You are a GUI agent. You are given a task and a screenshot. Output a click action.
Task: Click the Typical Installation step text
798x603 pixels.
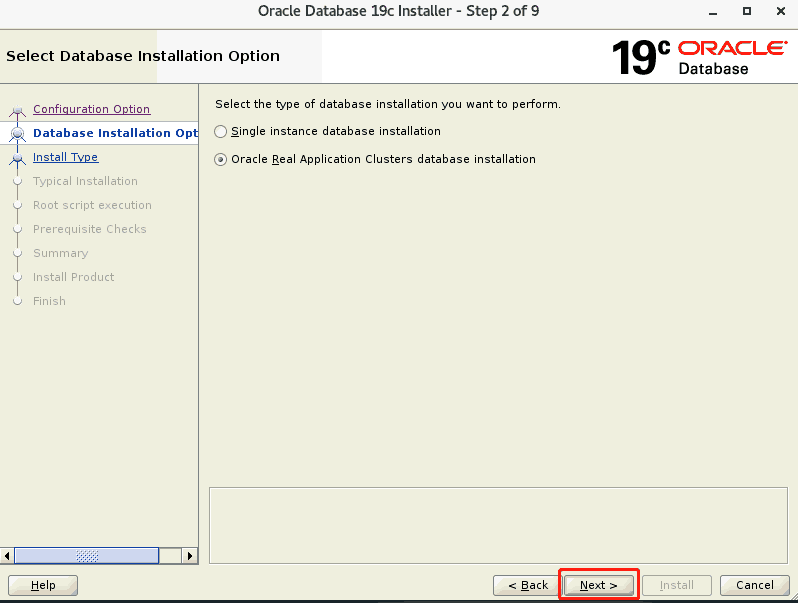pyautogui.click(x=86, y=181)
